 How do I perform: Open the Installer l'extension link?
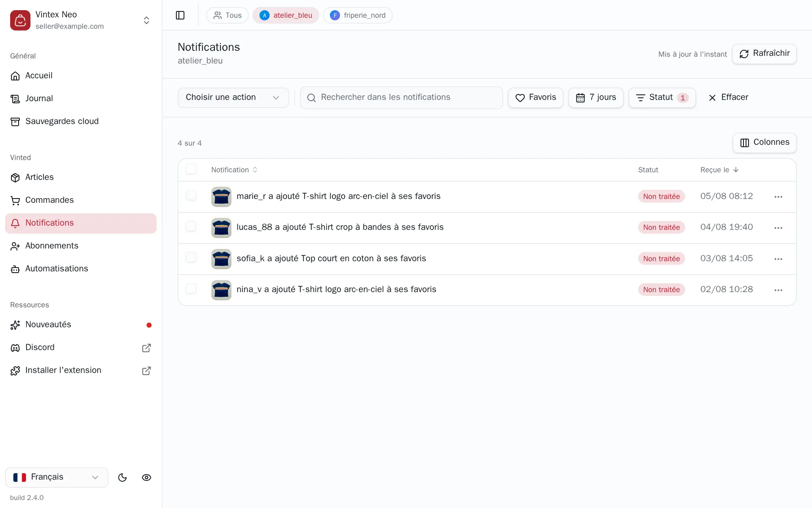point(81,370)
